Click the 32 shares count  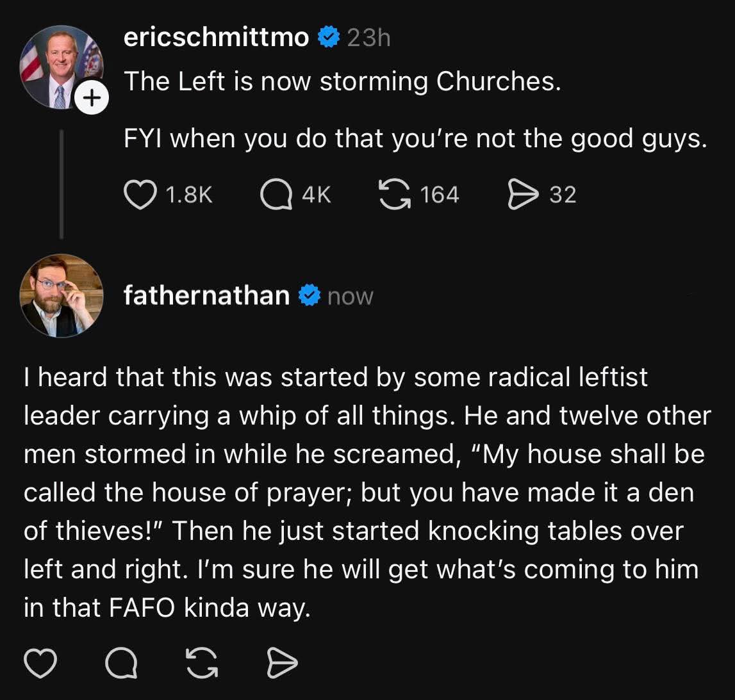[x=563, y=194]
